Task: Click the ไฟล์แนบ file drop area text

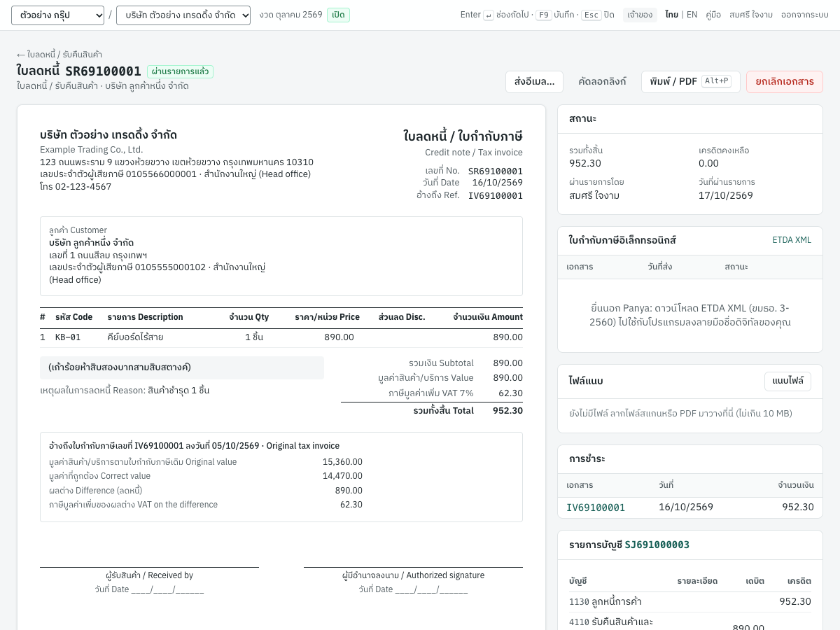Action: click(x=680, y=414)
